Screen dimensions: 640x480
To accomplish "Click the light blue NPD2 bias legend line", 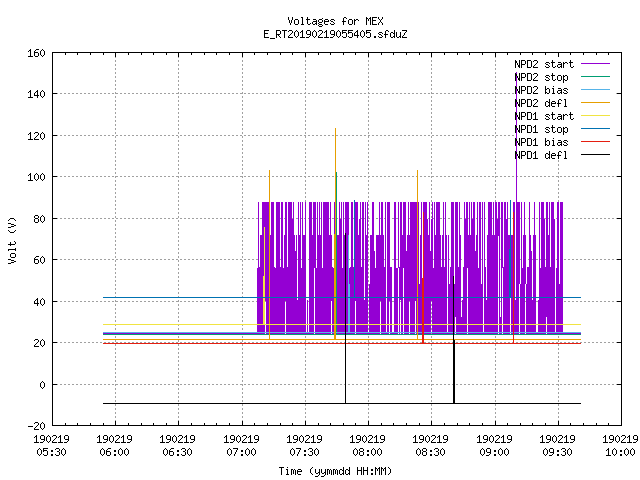I will coord(595,89).
